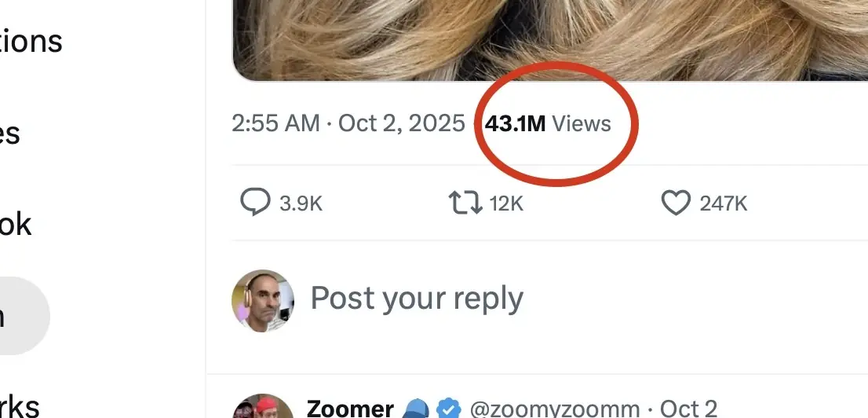Viewport: 868px width, 418px height.
Task: Open the Zoomer display name link
Action: point(350,409)
